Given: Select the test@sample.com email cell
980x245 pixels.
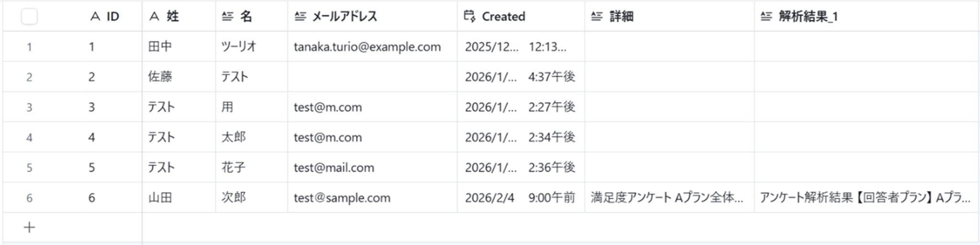Looking at the screenshot, I should 372,198.
